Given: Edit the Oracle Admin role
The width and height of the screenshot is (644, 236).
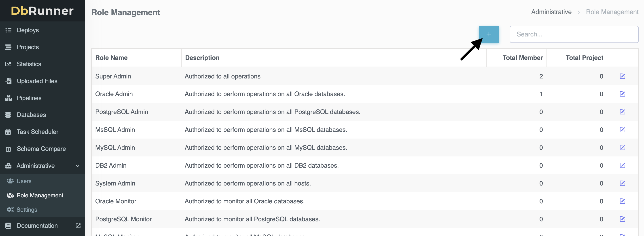Looking at the screenshot, I should [x=622, y=94].
